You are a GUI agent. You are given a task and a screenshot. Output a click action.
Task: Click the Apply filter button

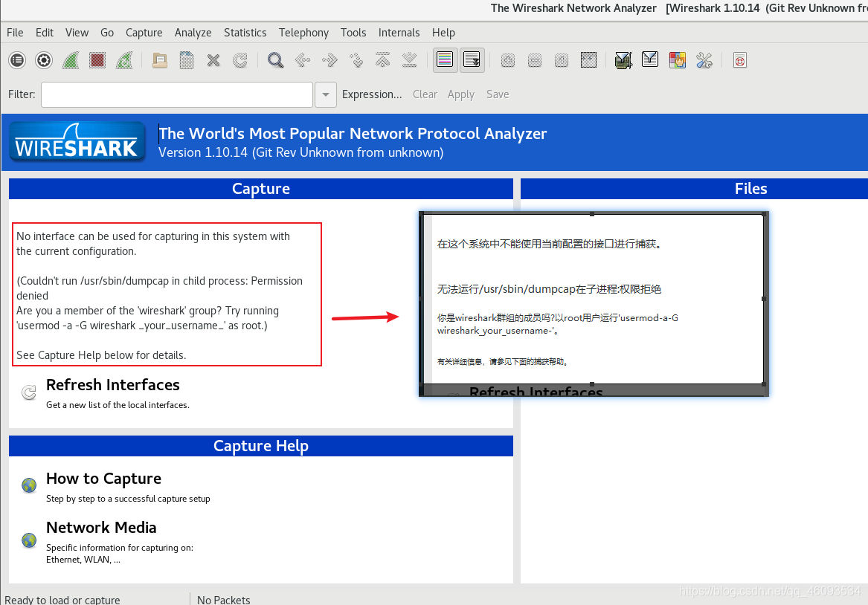click(461, 94)
